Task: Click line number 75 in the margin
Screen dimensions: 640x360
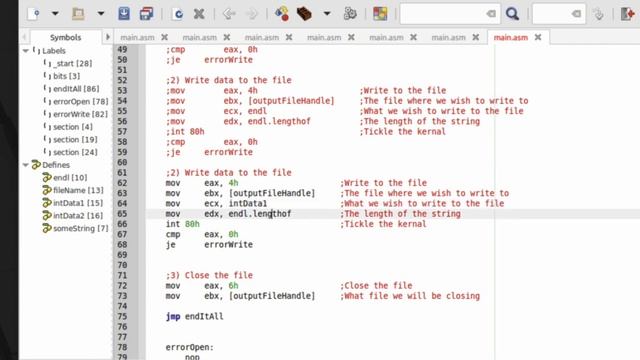Action: (x=122, y=316)
